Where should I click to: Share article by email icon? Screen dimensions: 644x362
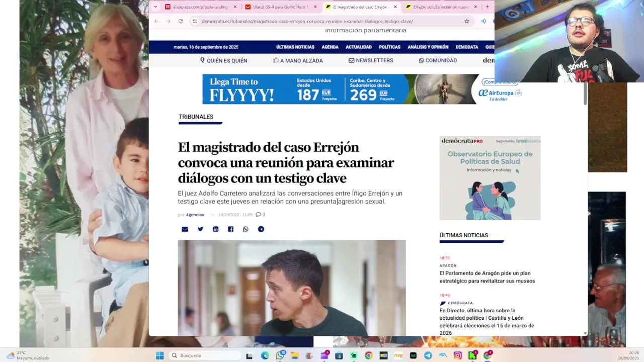[185, 229]
